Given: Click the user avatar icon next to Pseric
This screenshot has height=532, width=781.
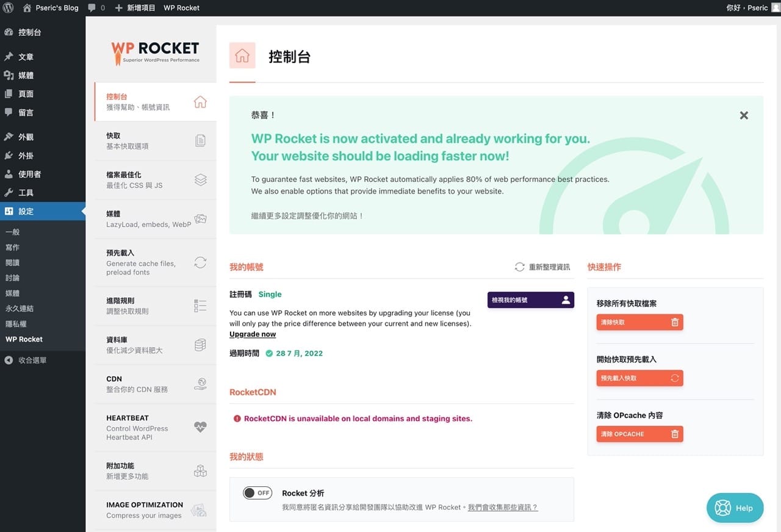Looking at the screenshot, I should (776, 8).
